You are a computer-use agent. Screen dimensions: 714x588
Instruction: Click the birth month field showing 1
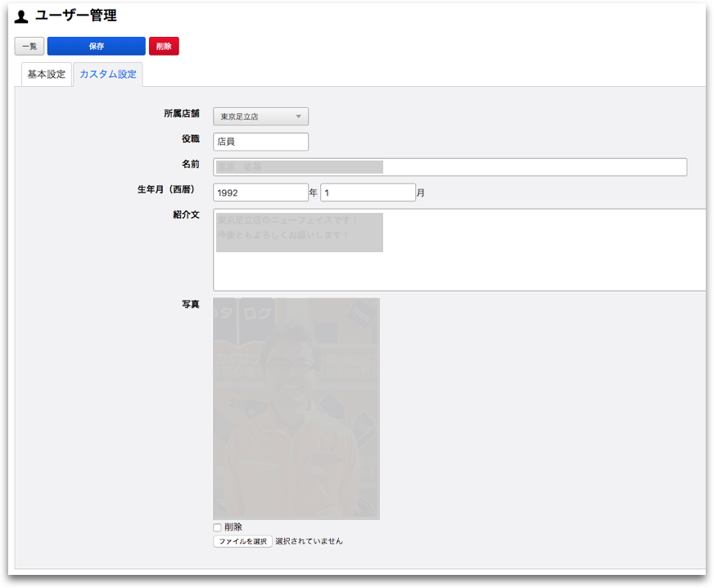(x=368, y=193)
